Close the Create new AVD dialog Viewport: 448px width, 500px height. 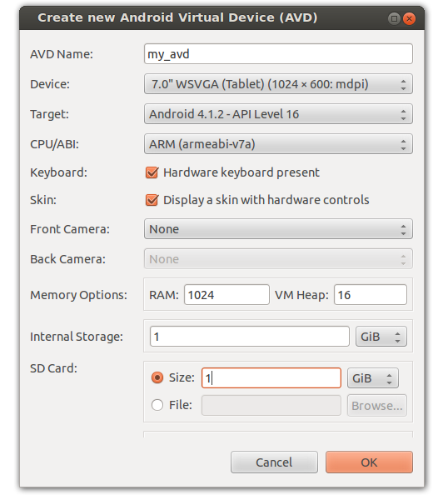click(409, 19)
